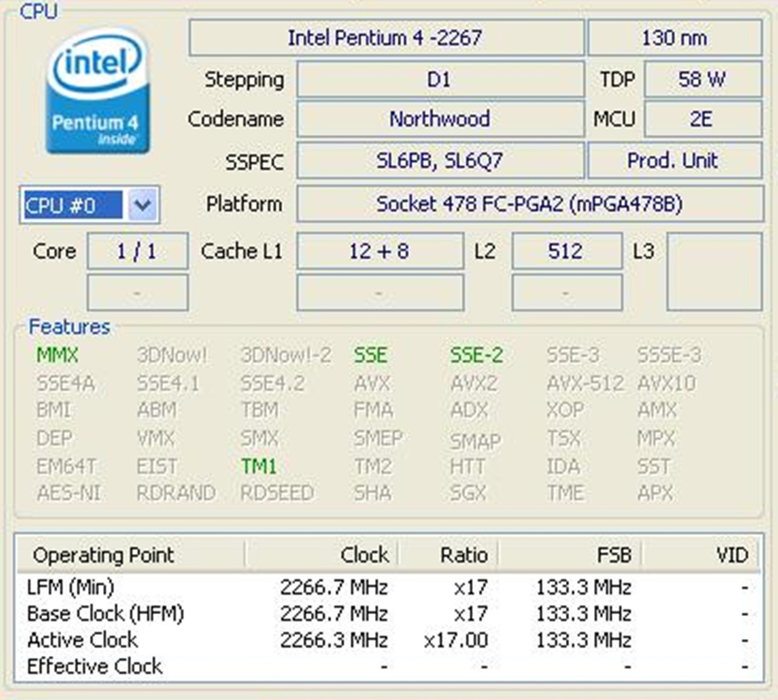Click the RDSEED feature label
778x700 pixels.
click(x=277, y=493)
